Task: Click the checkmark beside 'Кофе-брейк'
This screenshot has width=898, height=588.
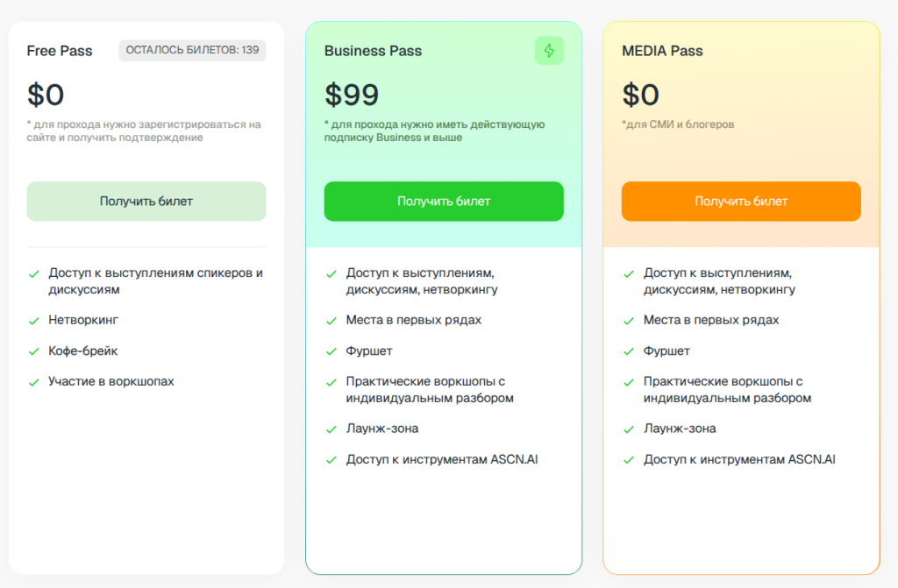Action: click(x=33, y=351)
